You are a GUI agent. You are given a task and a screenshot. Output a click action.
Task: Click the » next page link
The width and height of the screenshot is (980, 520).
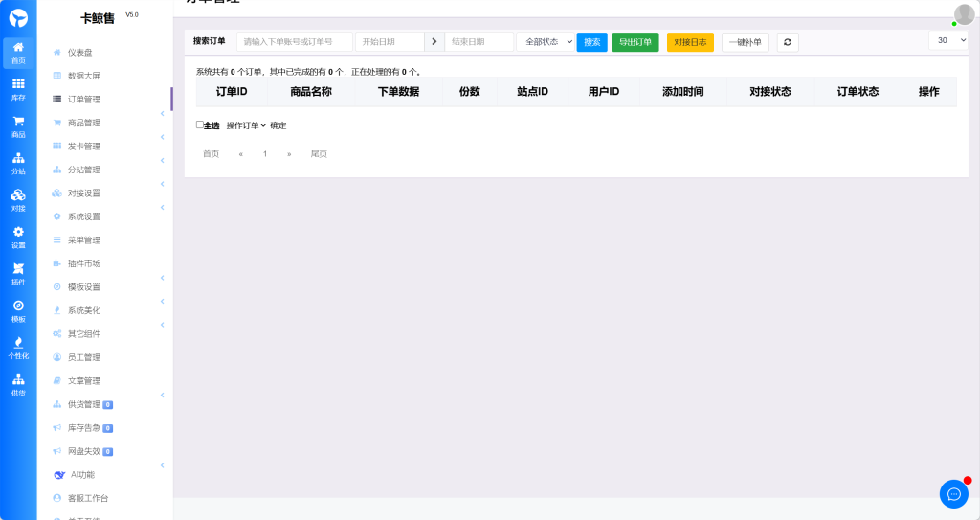pyautogui.click(x=289, y=154)
